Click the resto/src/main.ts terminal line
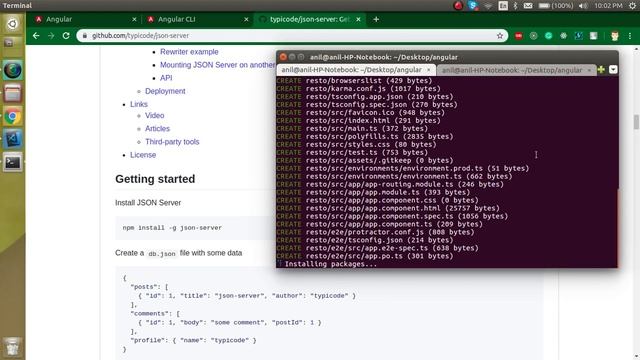The width and height of the screenshot is (640, 360). 352,129
